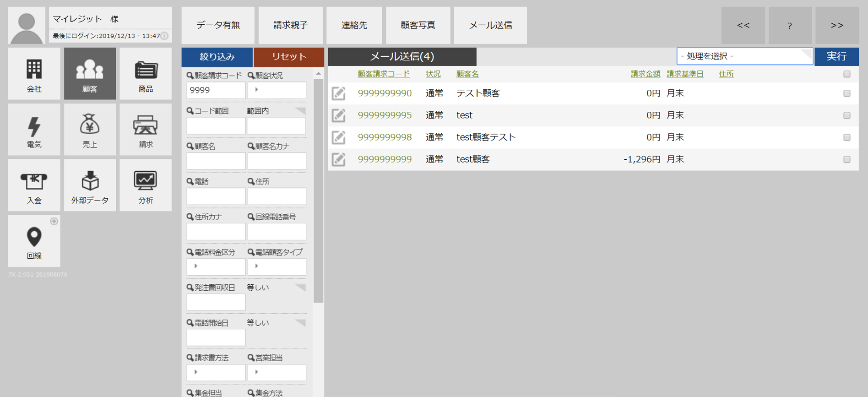Switch to the 顧客写真 tab

click(x=418, y=25)
